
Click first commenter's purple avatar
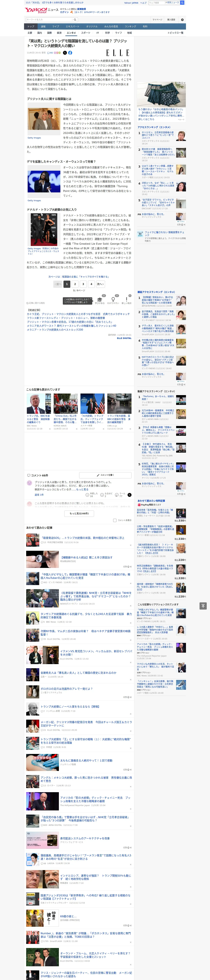(29, 483)
